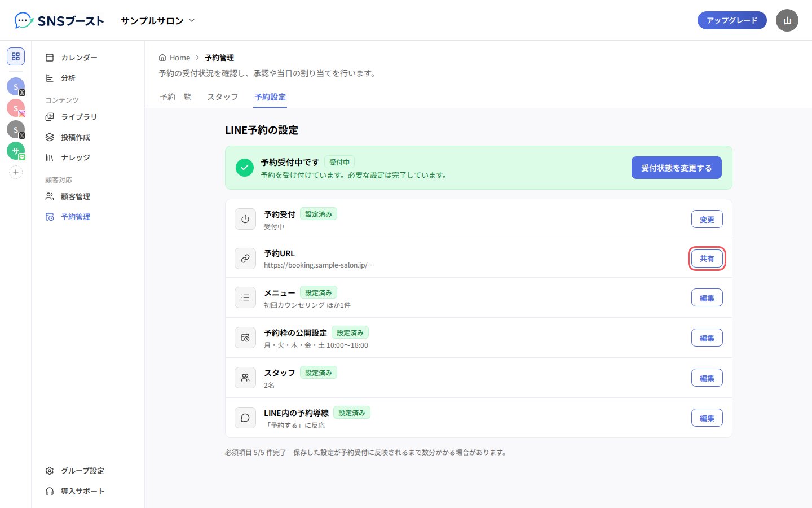Screen dimensions: 812x508
Task: Click 編集 button in the スタッフ row
Action: (x=707, y=378)
